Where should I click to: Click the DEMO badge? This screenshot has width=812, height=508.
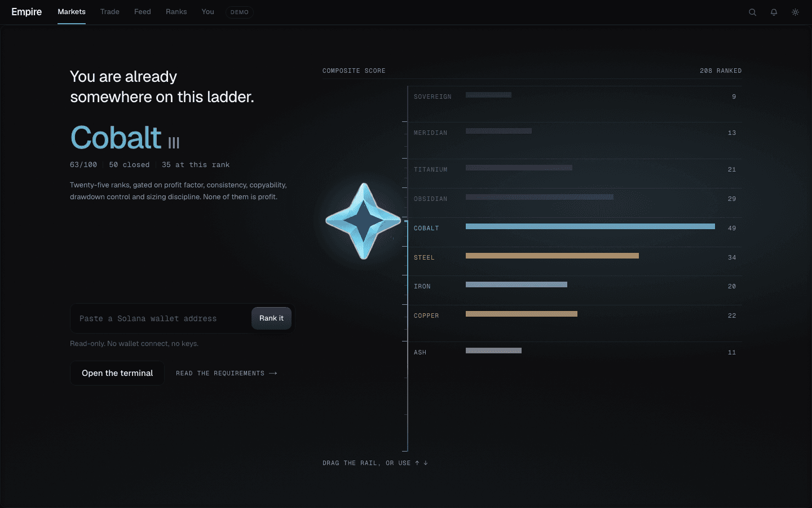coord(240,12)
